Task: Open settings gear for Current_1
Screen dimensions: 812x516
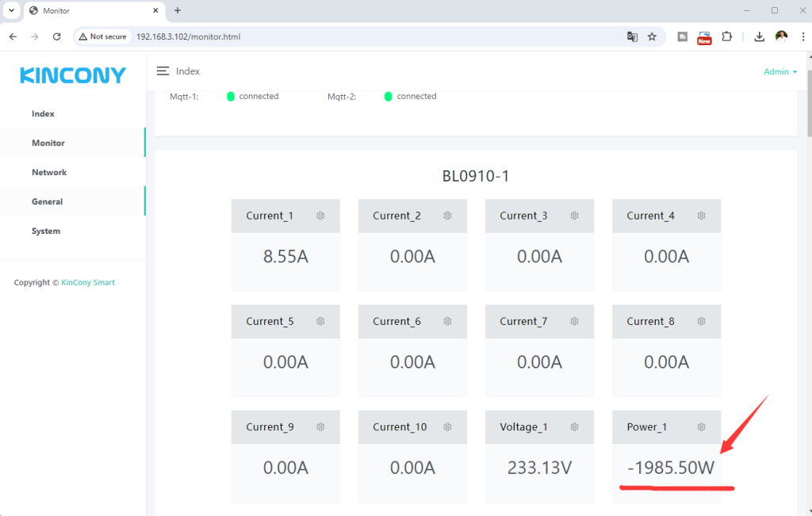Action: point(320,216)
